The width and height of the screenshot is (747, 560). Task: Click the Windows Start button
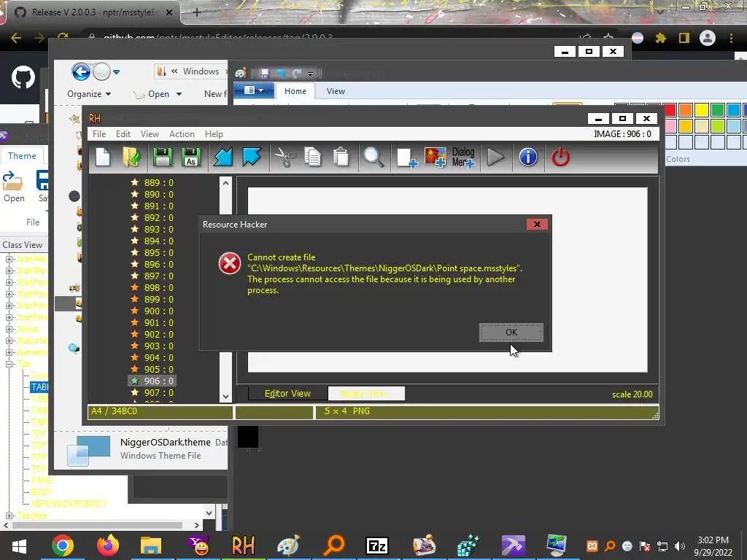click(x=19, y=545)
